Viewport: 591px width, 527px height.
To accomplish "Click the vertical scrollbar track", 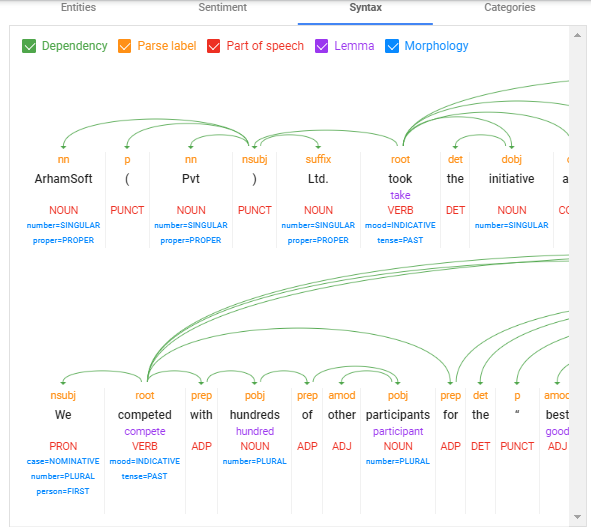I will (577, 275).
